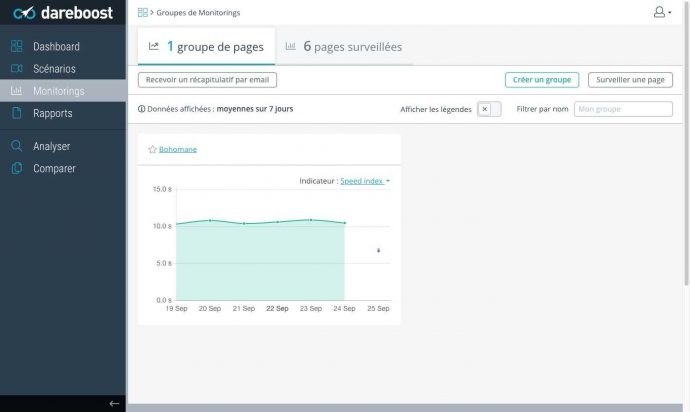Screen dimensions: 690x412
Task: Click the Rapports document icon
Action: point(16,113)
